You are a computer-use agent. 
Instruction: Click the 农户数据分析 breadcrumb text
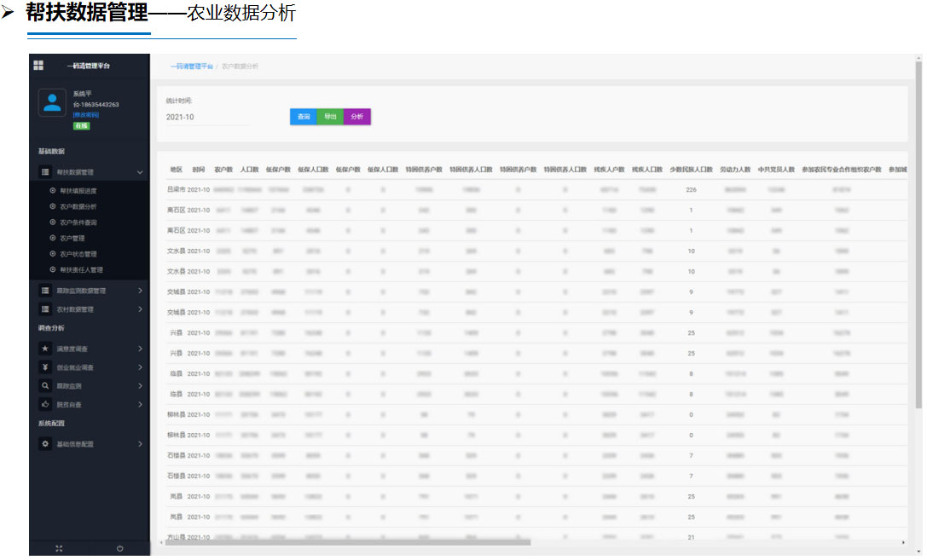click(240, 66)
